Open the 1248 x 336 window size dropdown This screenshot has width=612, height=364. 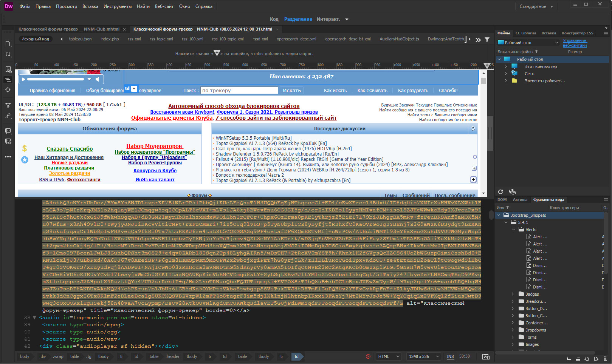tap(424, 356)
